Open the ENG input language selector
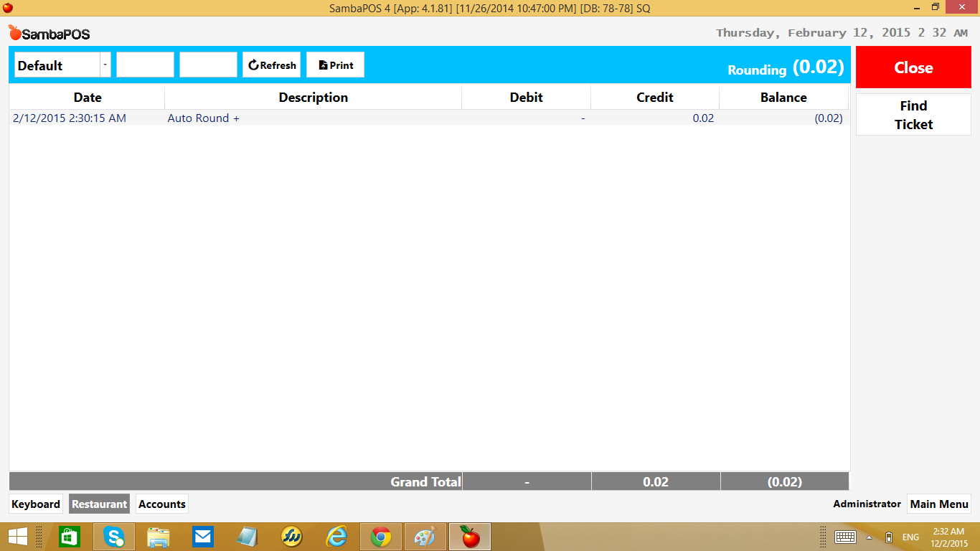Screen dimensions: 980x551 click(x=910, y=537)
